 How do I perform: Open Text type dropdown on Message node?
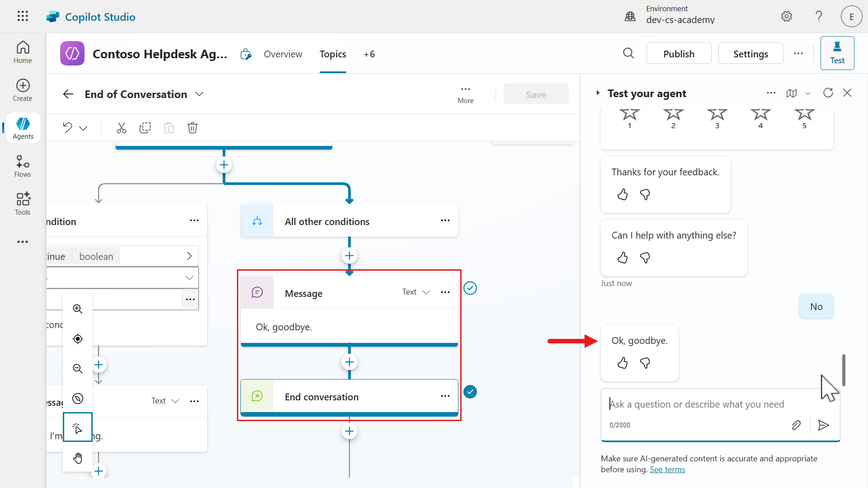click(x=416, y=292)
